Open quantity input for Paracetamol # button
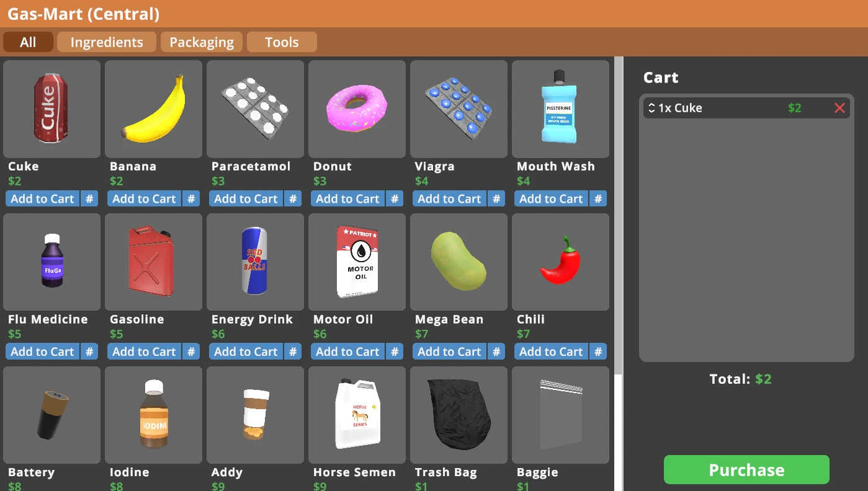This screenshot has width=868, height=491. 293,199
